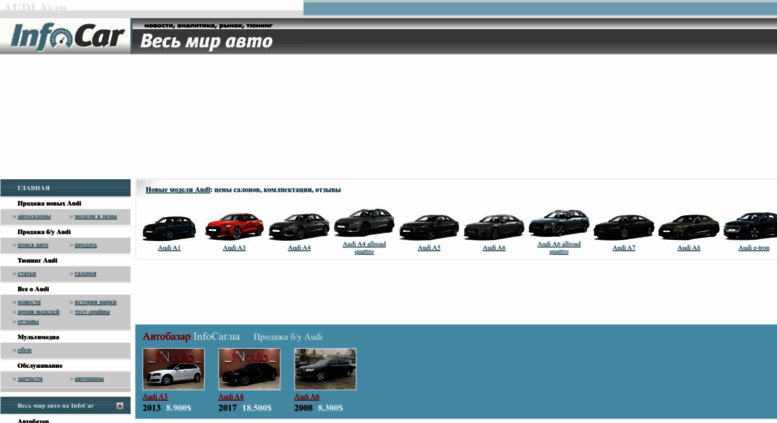Open the 'история марки' link

coord(95,302)
